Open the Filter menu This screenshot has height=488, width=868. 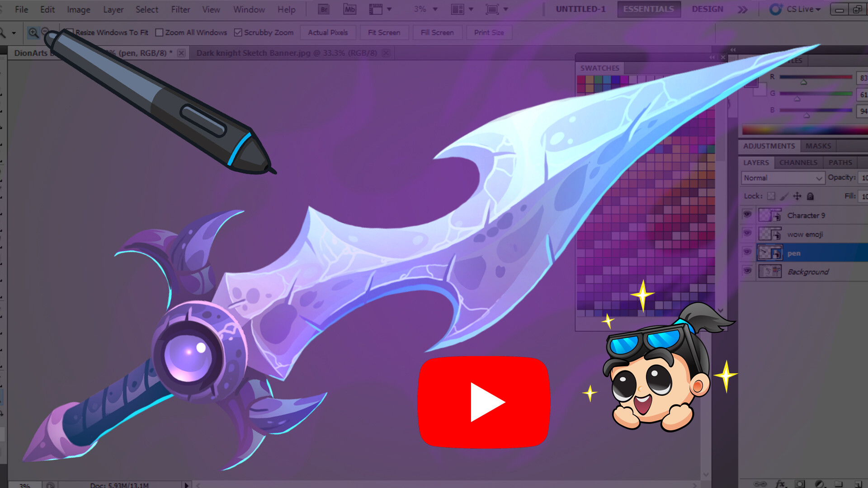coord(180,9)
